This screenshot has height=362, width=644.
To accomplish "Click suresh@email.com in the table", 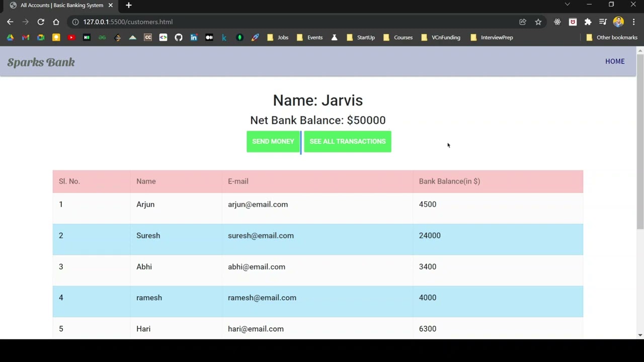I will point(261,236).
